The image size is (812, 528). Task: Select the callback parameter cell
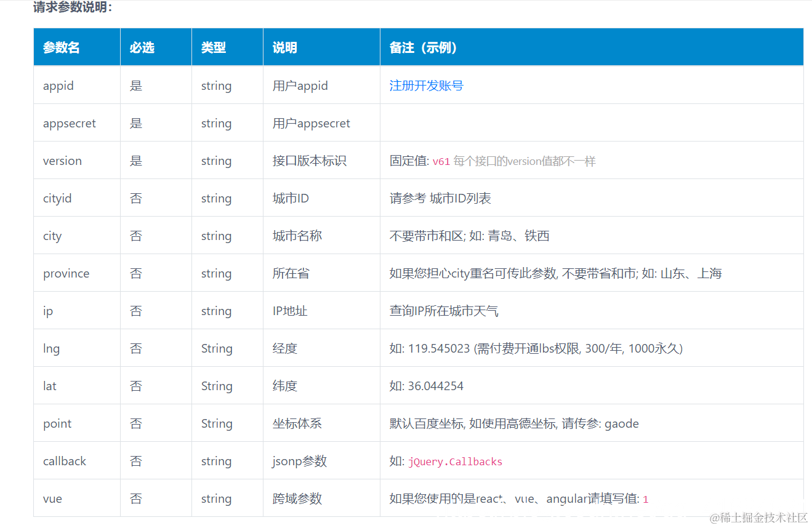pyautogui.click(x=64, y=460)
